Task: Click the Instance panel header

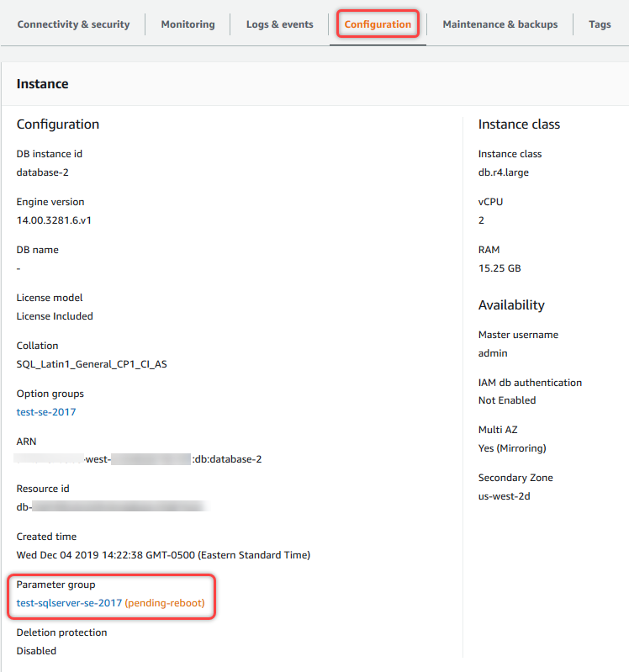Action: [42, 84]
